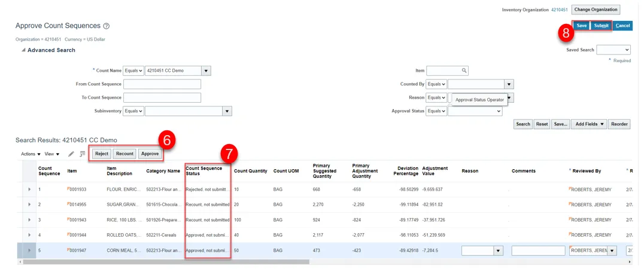This screenshot has width=644, height=269.
Task: Click Change Organization button
Action: click(596, 10)
